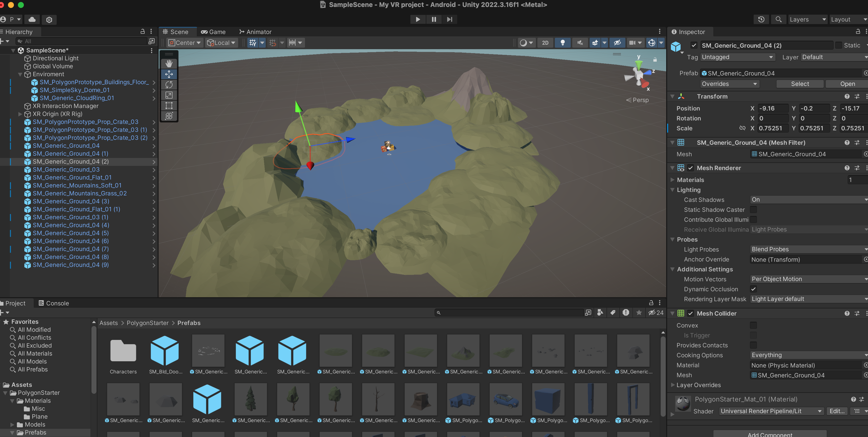
Task: Enable the Convex checkbox
Action: [753, 325]
